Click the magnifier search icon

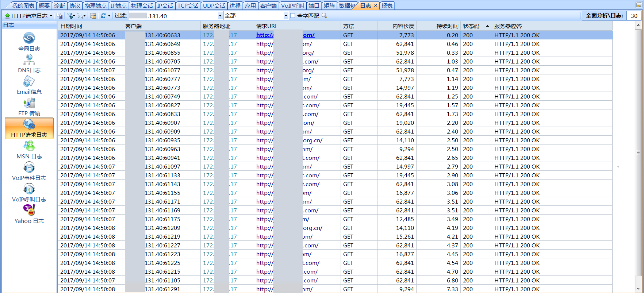pyautogui.click(x=324, y=16)
